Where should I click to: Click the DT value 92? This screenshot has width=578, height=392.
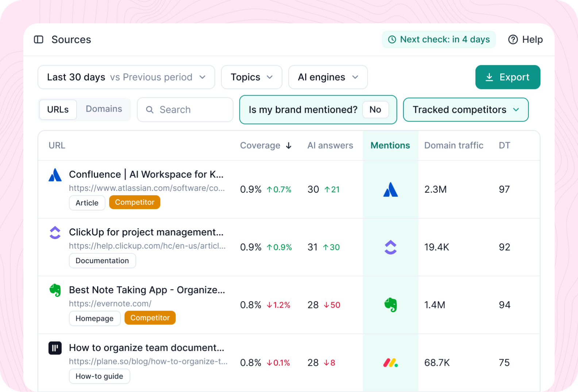point(505,247)
